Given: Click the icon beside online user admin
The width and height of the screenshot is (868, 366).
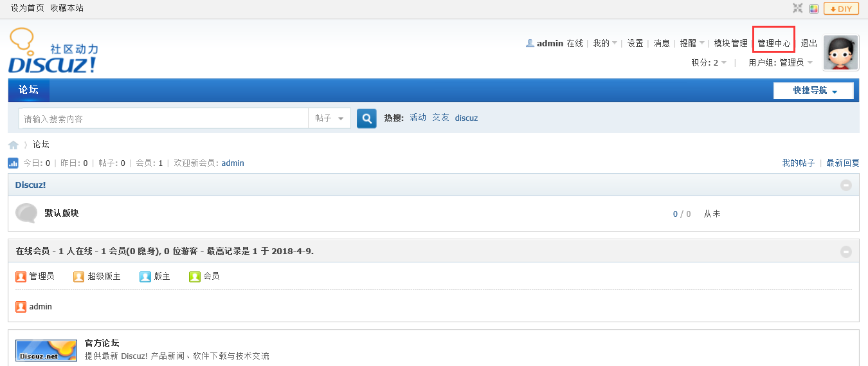Looking at the screenshot, I should point(21,307).
